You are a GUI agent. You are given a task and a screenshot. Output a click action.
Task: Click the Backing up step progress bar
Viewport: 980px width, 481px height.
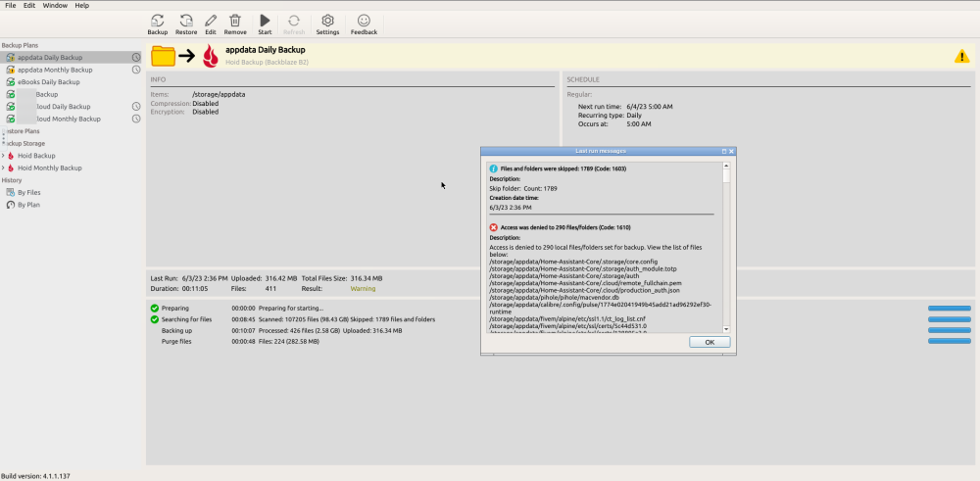(950, 330)
